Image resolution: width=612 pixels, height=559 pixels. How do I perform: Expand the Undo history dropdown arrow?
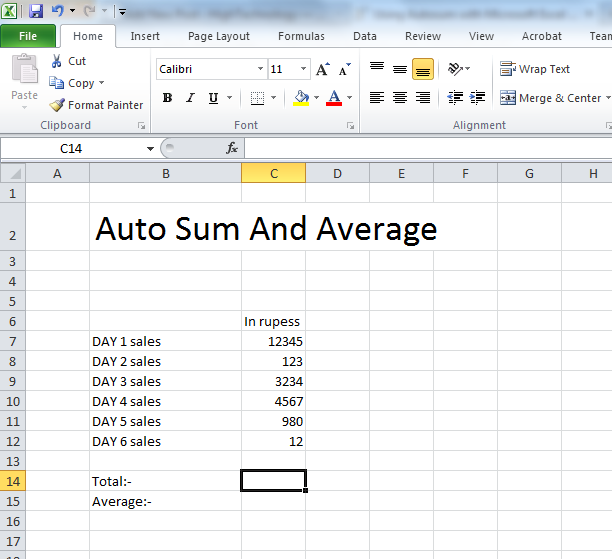73,11
